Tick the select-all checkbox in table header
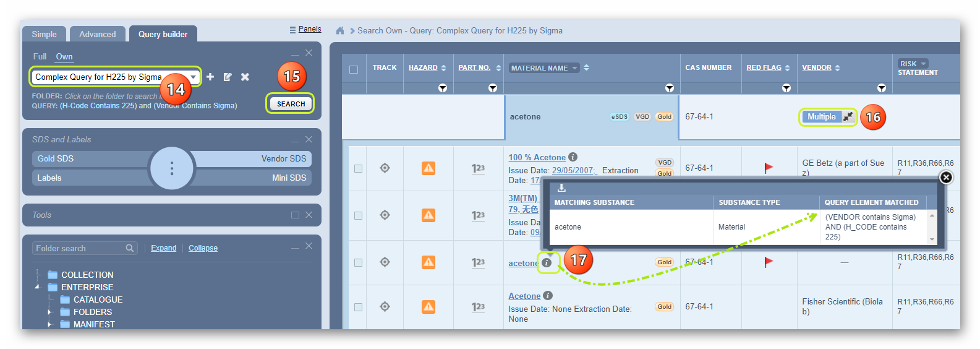This screenshot has height=349, width=980. (354, 69)
